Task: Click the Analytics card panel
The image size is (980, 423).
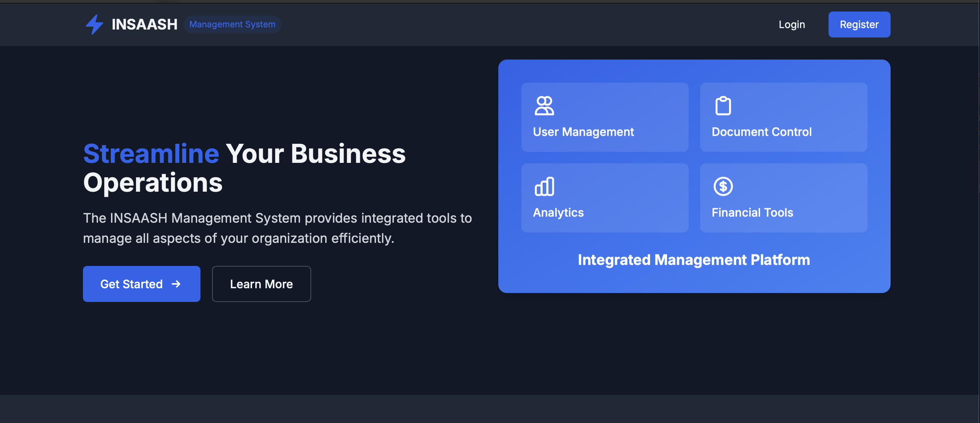Action: point(605,198)
